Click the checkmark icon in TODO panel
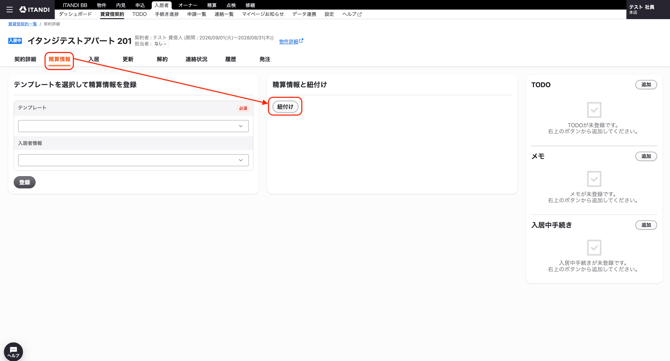 594,110
